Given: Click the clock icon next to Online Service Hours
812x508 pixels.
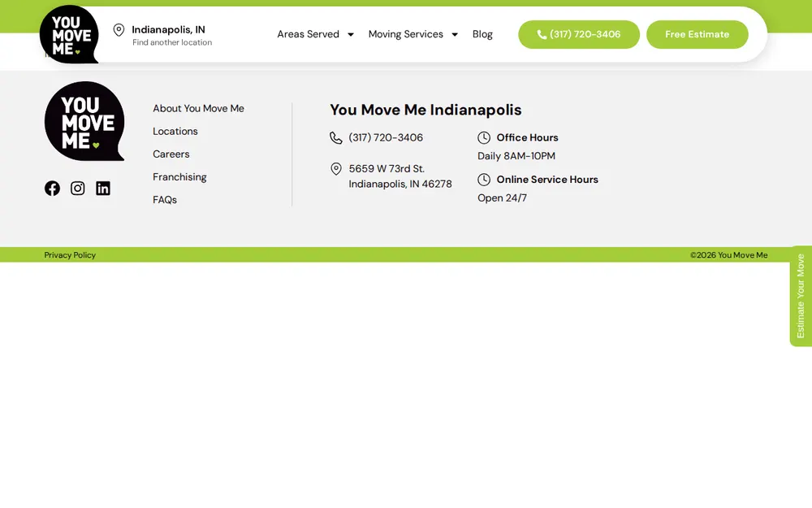Looking at the screenshot, I should point(484,180).
